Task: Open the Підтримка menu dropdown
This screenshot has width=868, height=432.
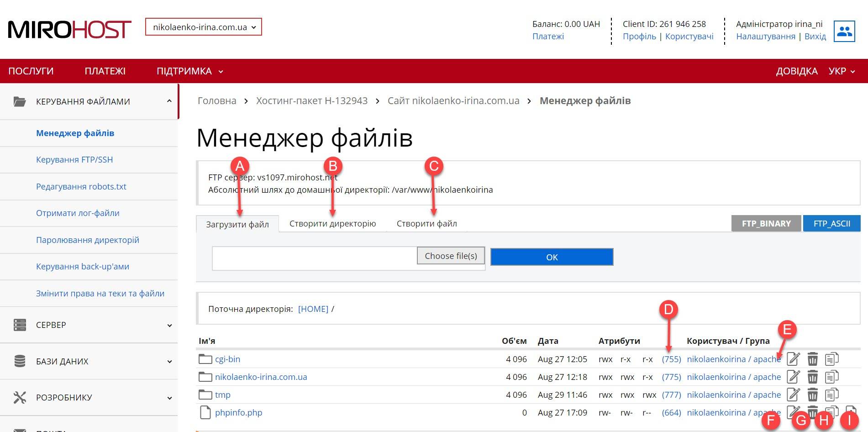Action: coord(190,71)
